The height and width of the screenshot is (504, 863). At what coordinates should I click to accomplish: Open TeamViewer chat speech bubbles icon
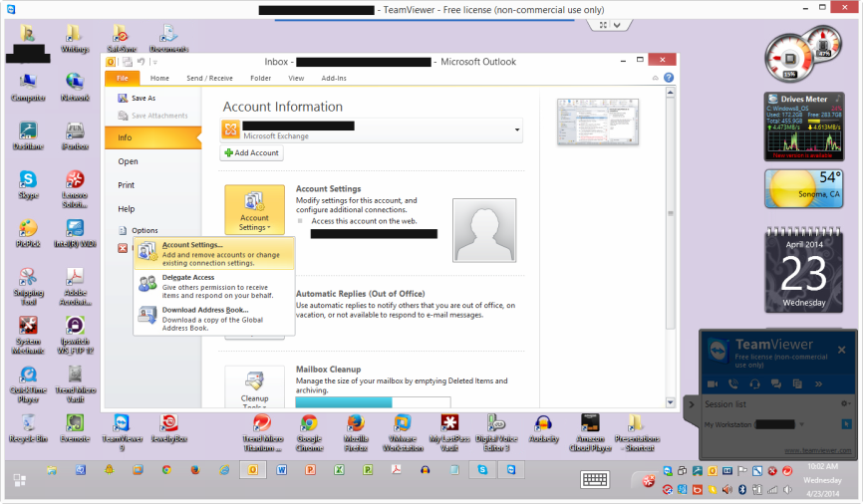776,383
